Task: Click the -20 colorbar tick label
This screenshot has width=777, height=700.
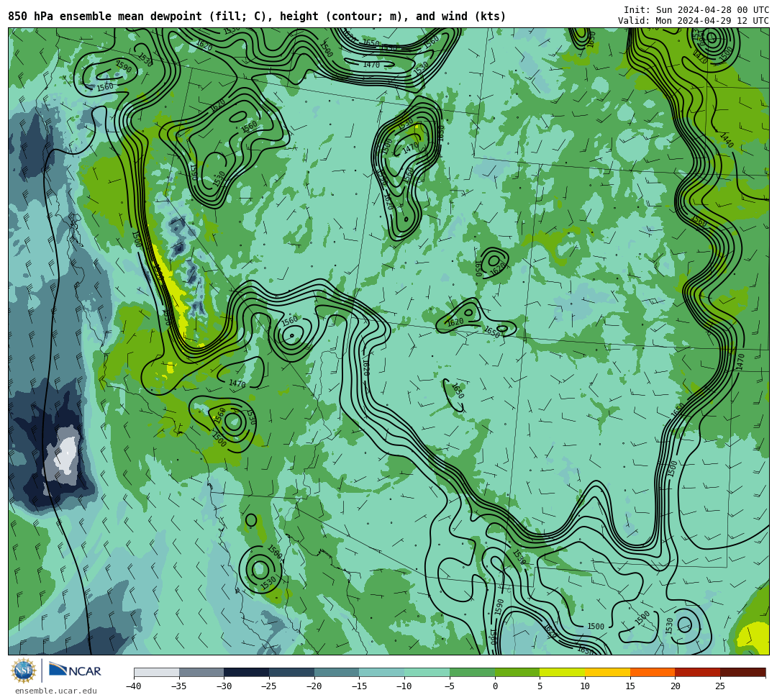Action: pyautogui.click(x=314, y=686)
